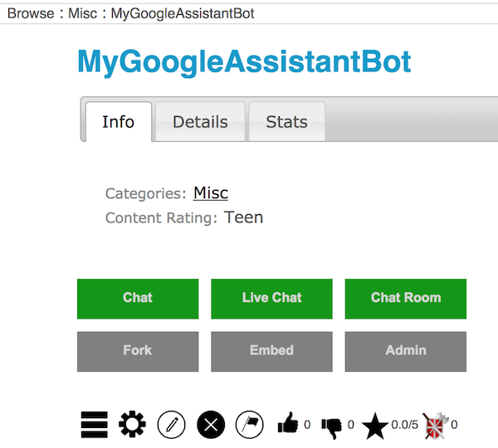Open the Live Chat button
Viewport: 498px width, 448px height.
[x=272, y=299]
